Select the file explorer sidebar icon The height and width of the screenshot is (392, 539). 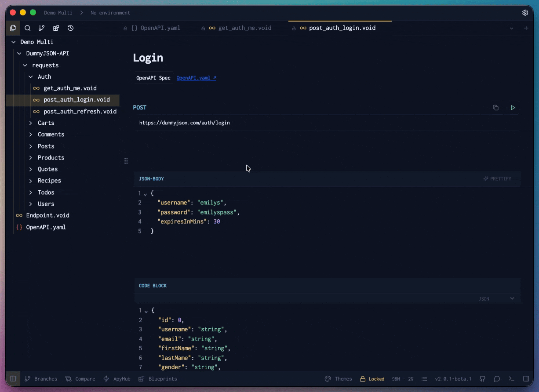click(x=13, y=28)
